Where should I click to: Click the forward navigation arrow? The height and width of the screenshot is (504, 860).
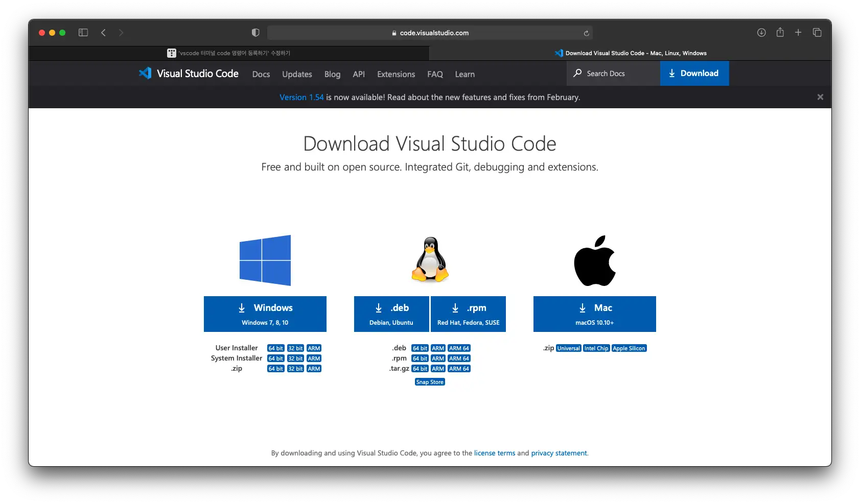tap(121, 33)
